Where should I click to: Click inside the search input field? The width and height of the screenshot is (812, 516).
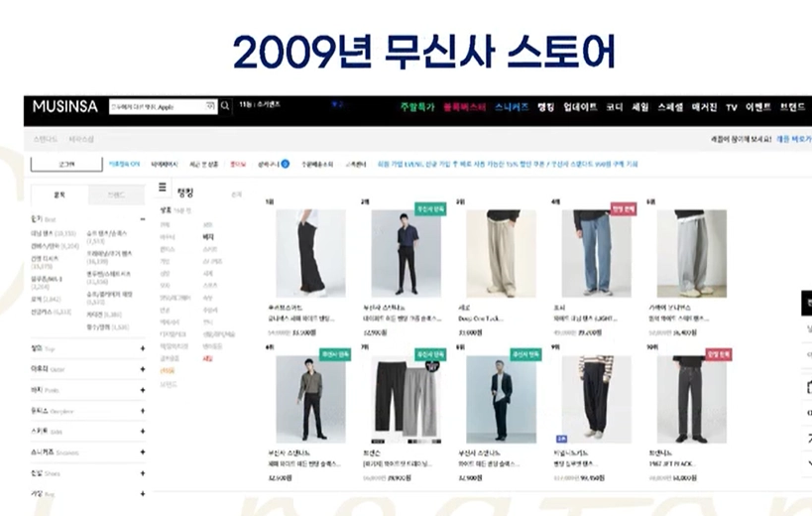click(157, 107)
